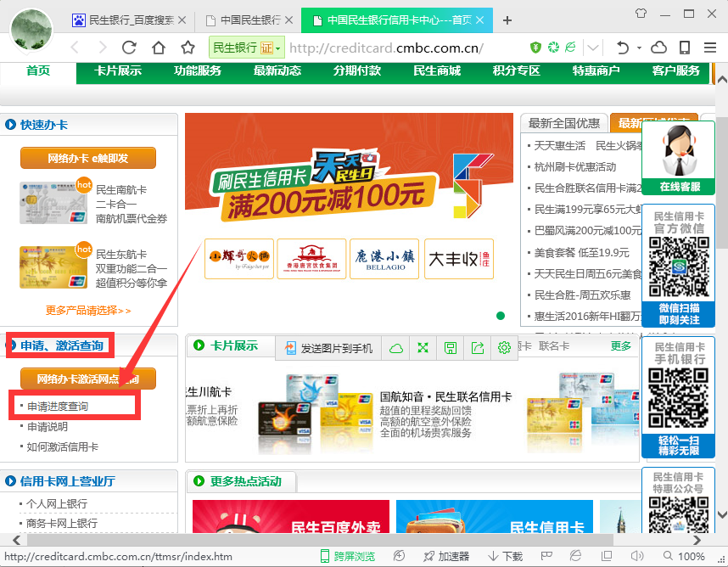This screenshot has width=728, height=567.
Task: Select the 最新全国优惠 tab
Action: tap(564, 123)
